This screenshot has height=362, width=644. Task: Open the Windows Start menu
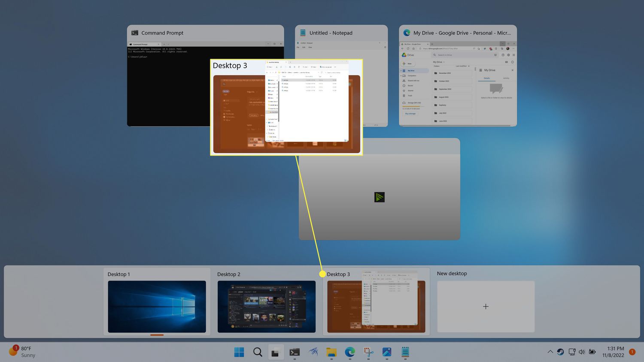(239, 352)
